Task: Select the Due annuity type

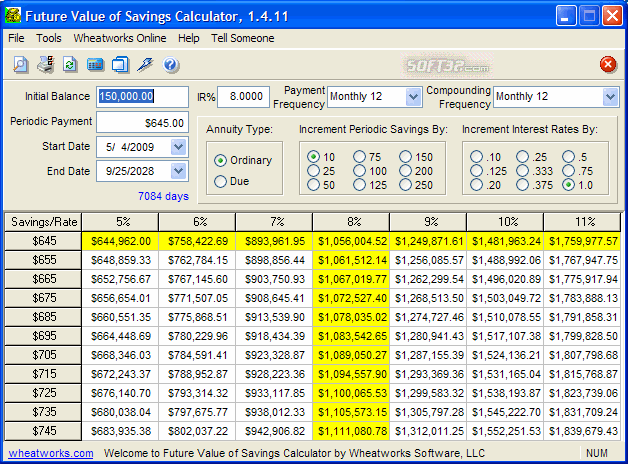Action: [231, 181]
